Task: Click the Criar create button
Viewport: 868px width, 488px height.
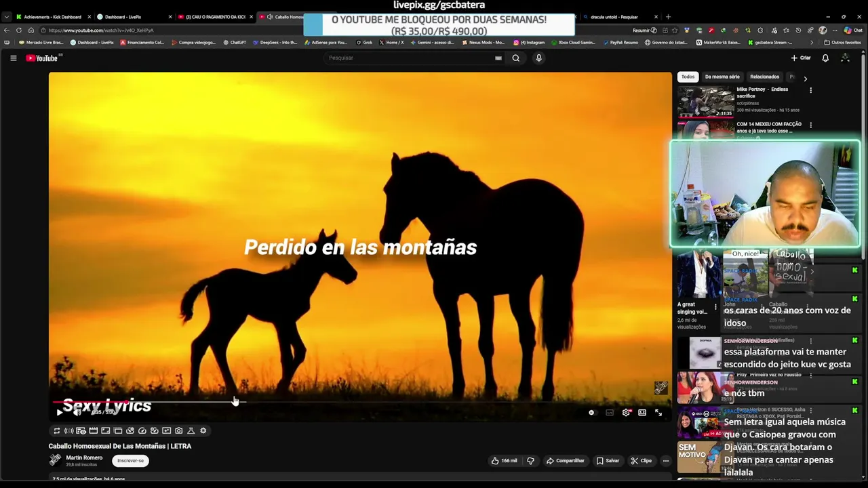Action: click(801, 58)
